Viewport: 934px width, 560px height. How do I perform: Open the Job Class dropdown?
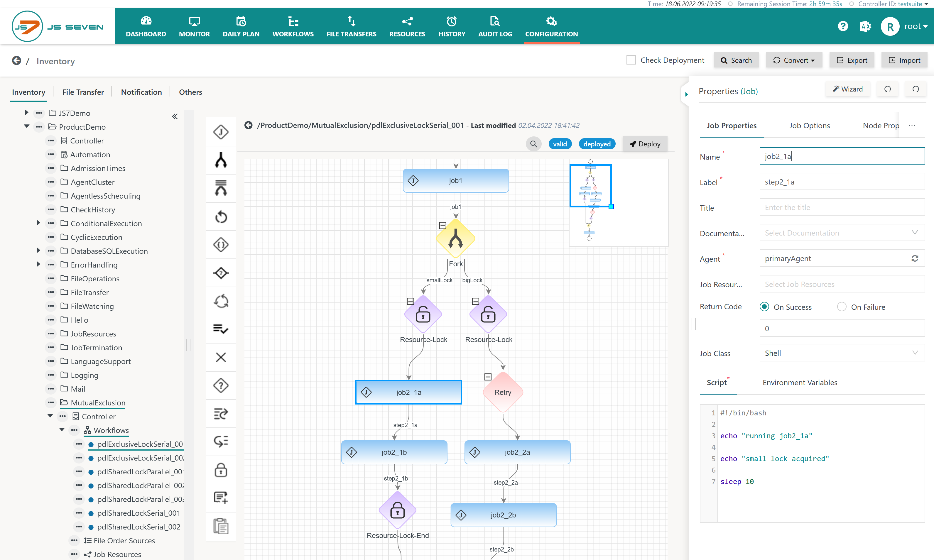(x=842, y=353)
